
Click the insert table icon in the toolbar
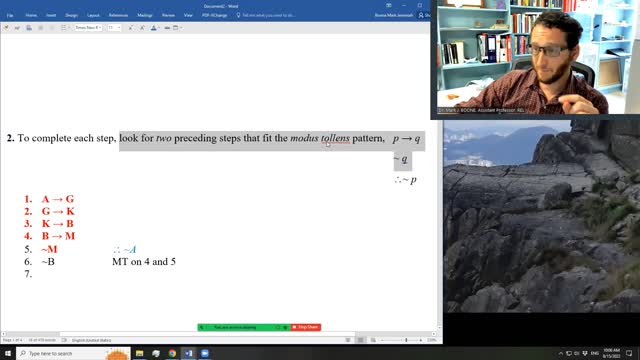[176, 28]
